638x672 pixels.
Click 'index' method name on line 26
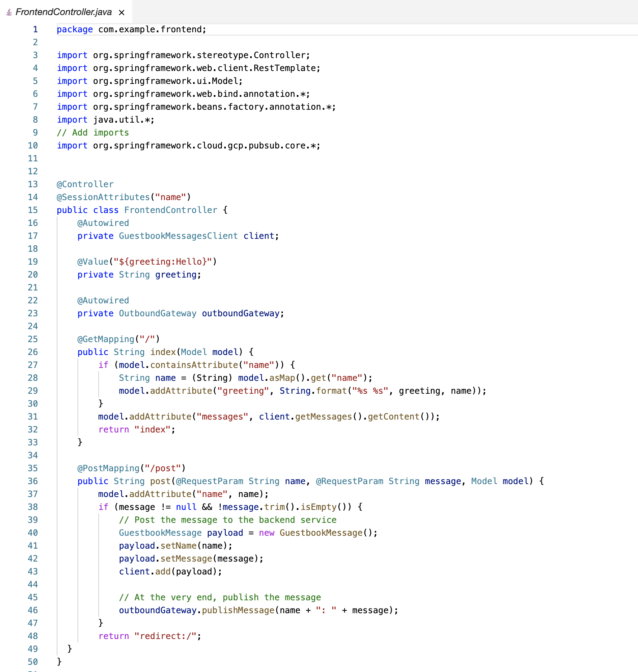pyautogui.click(x=163, y=352)
